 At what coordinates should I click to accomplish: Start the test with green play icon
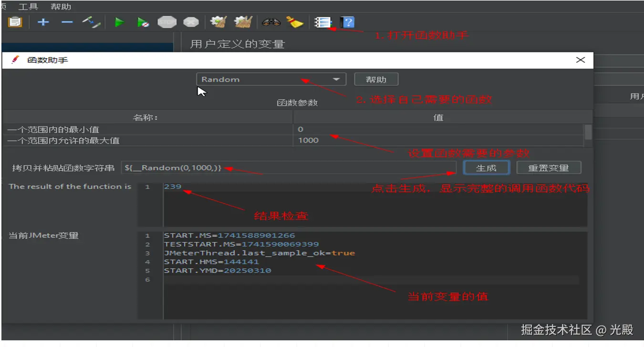tap(119, 22)
